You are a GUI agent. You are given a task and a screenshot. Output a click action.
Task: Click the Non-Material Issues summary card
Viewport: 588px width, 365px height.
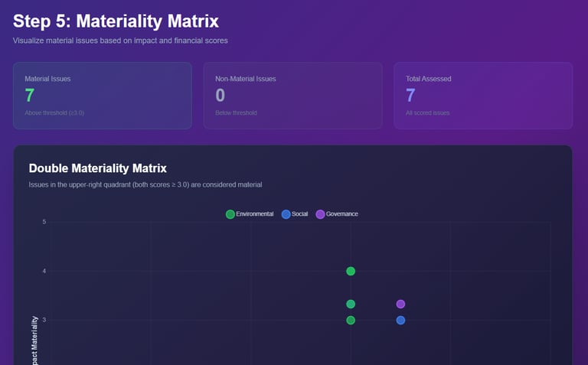293,96
